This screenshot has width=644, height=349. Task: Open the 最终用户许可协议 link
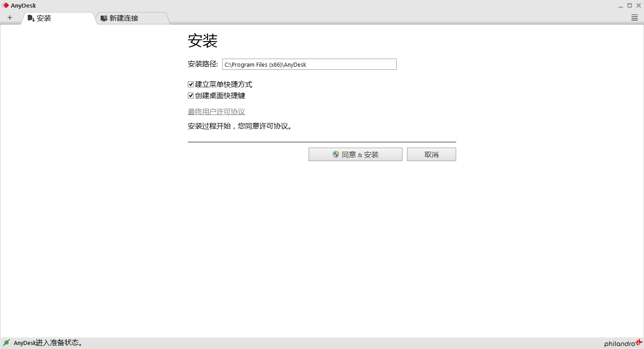[x=216, y=111]
